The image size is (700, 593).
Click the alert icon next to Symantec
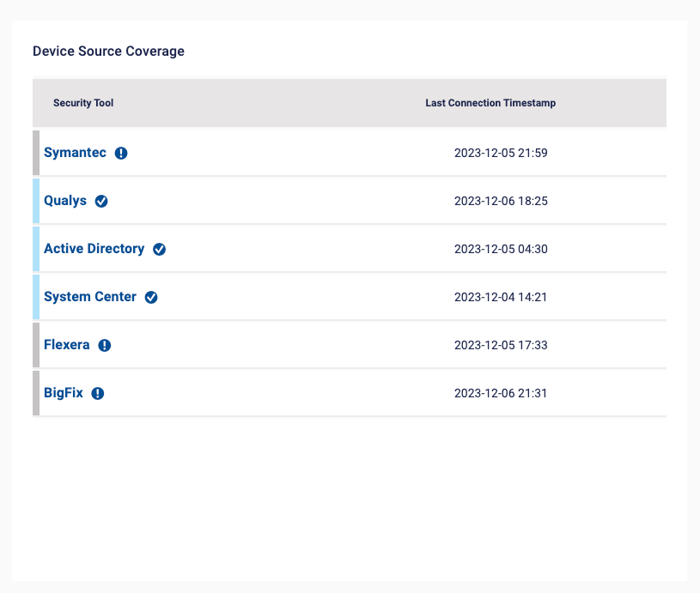[x=121, y=153]
